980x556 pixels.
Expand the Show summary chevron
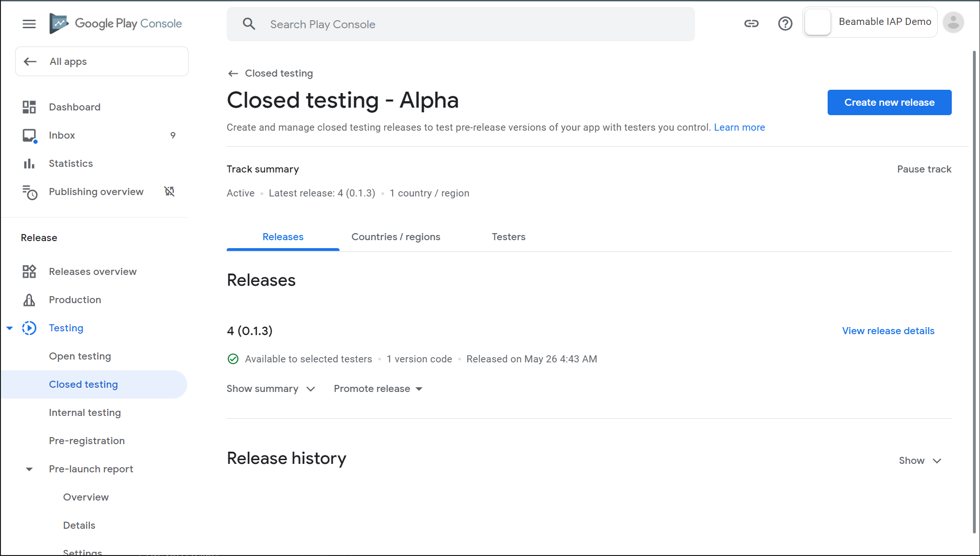pos(310,389)
